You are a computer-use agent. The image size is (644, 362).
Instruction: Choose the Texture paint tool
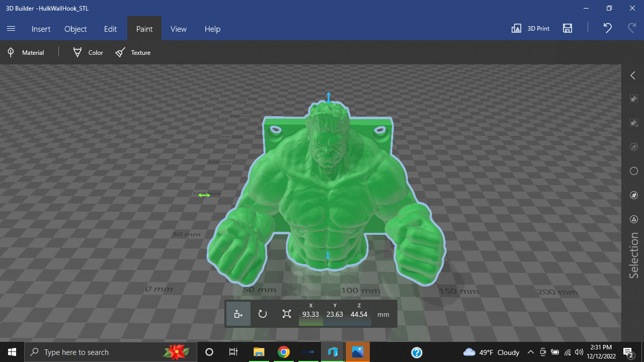[x=133, y=52]
